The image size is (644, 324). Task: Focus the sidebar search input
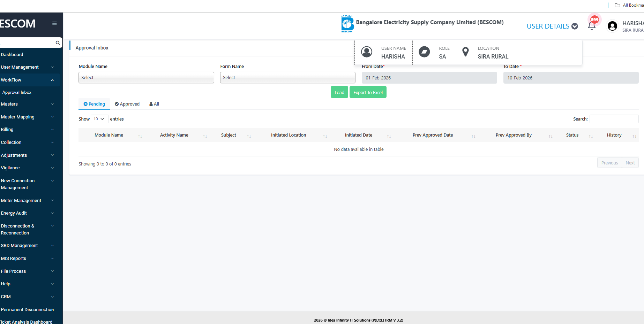click(x=27, y=43)
